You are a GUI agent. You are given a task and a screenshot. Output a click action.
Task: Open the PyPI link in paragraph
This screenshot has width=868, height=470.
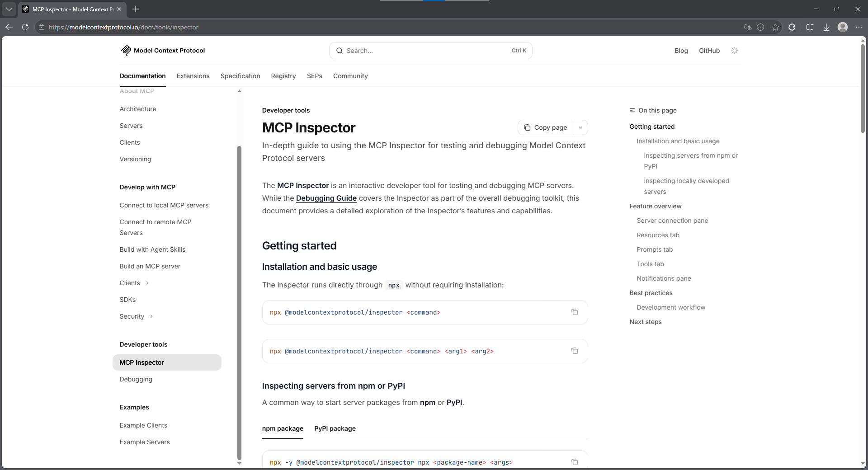coord(454,402)
